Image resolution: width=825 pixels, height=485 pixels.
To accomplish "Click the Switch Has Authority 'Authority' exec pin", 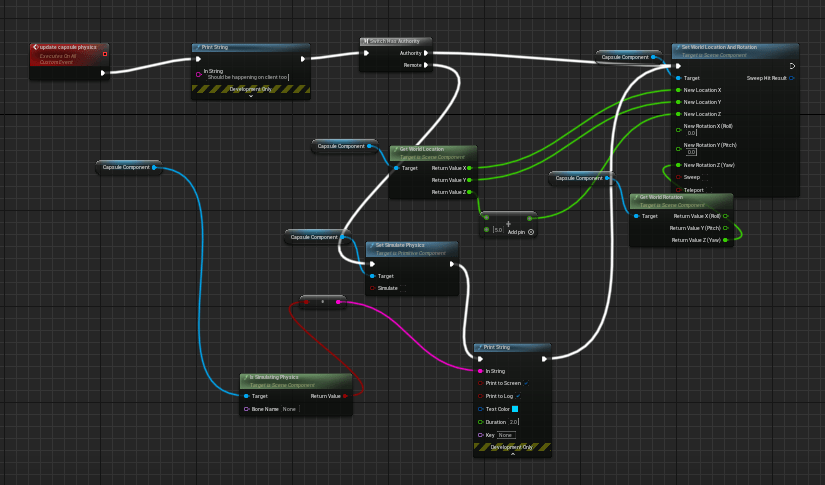I will 426,53.
